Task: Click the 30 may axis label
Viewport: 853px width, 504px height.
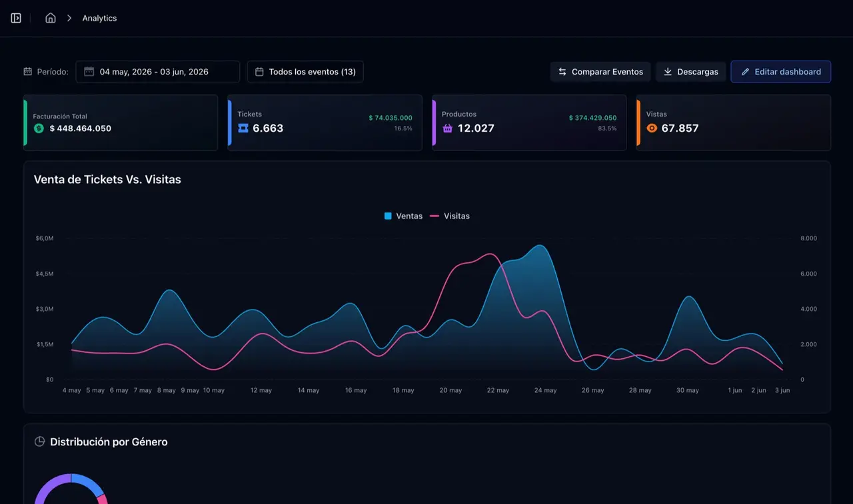Action: coord(688,390)
